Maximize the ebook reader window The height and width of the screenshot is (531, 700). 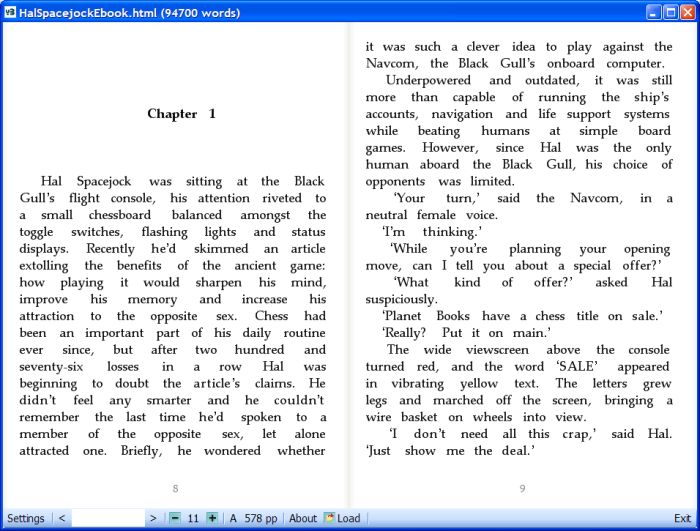click(x=670, y=12)
